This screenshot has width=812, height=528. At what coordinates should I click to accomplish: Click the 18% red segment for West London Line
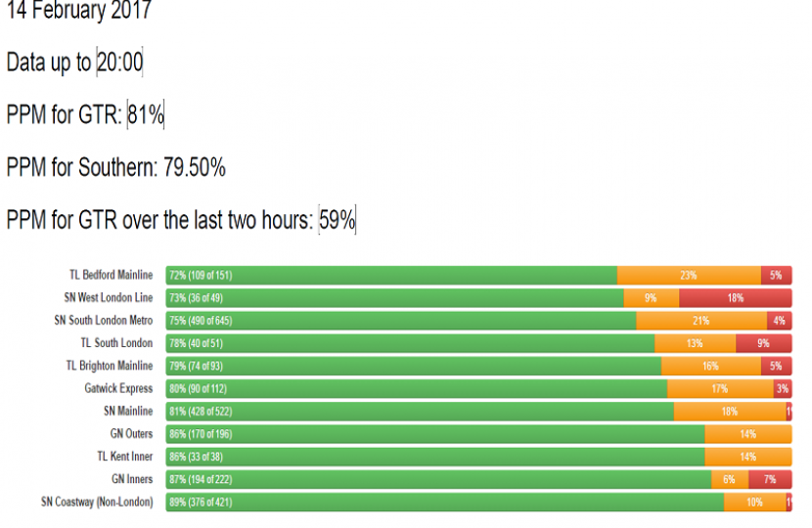click(736, 298)
